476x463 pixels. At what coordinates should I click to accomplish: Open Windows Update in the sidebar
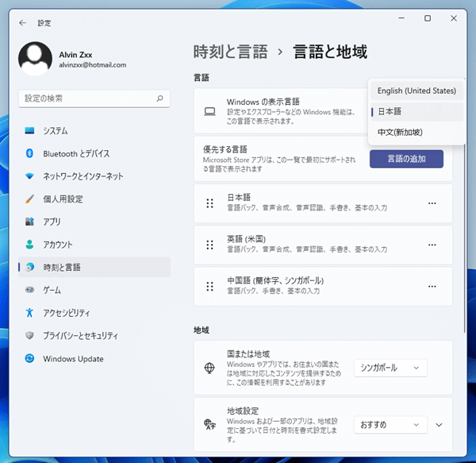94,358
